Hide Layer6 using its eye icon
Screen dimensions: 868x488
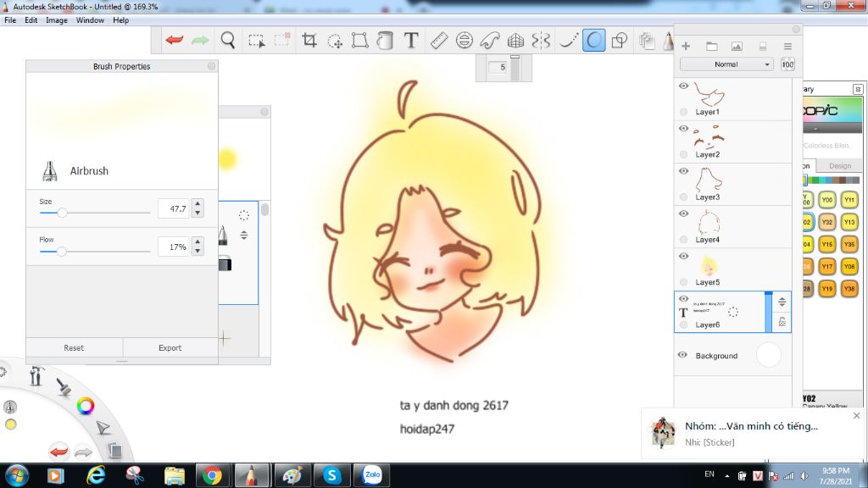tap(684, 299)
